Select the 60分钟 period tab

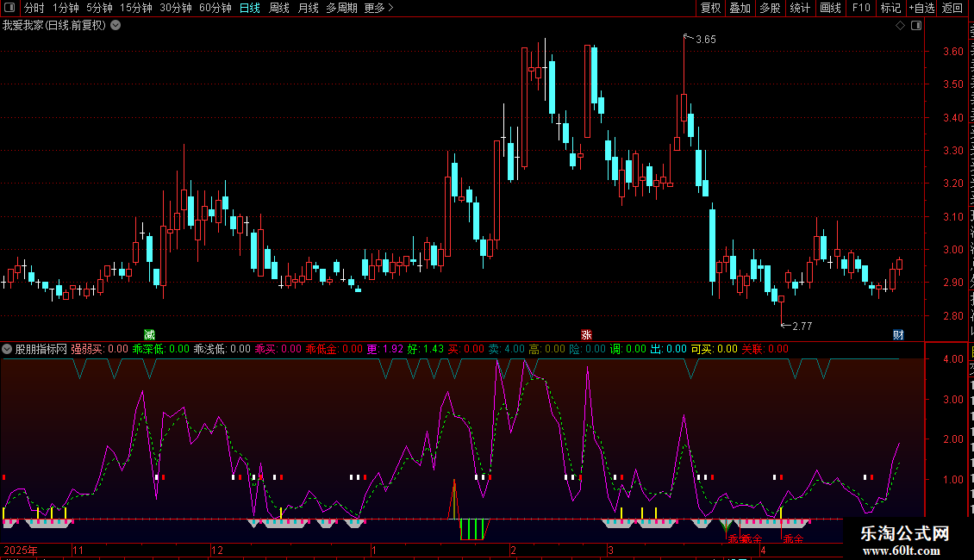coord(215,8)
